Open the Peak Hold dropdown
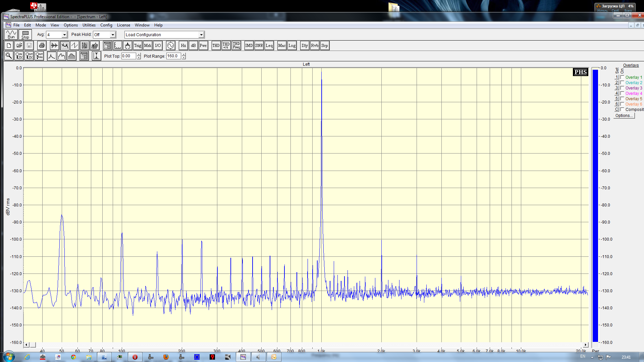The height and width of the screenshot is (362, 644). (x=113, y=35)
